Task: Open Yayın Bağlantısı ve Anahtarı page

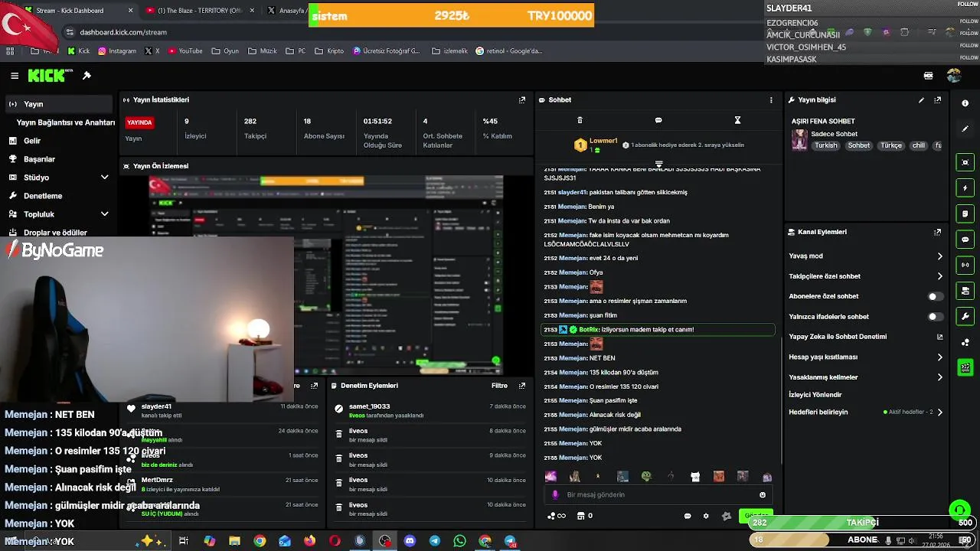Action: point(66,122)
